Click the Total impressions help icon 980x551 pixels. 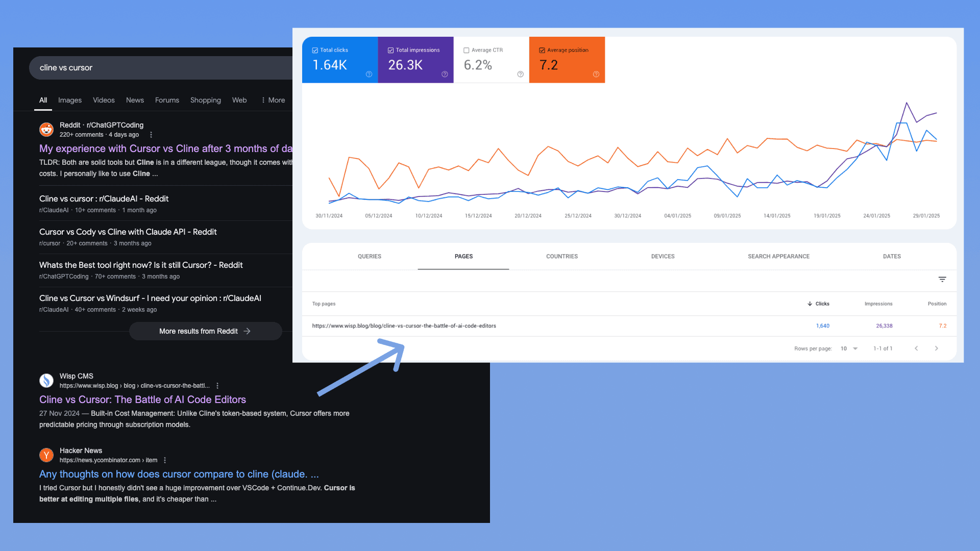click(445, 74)
